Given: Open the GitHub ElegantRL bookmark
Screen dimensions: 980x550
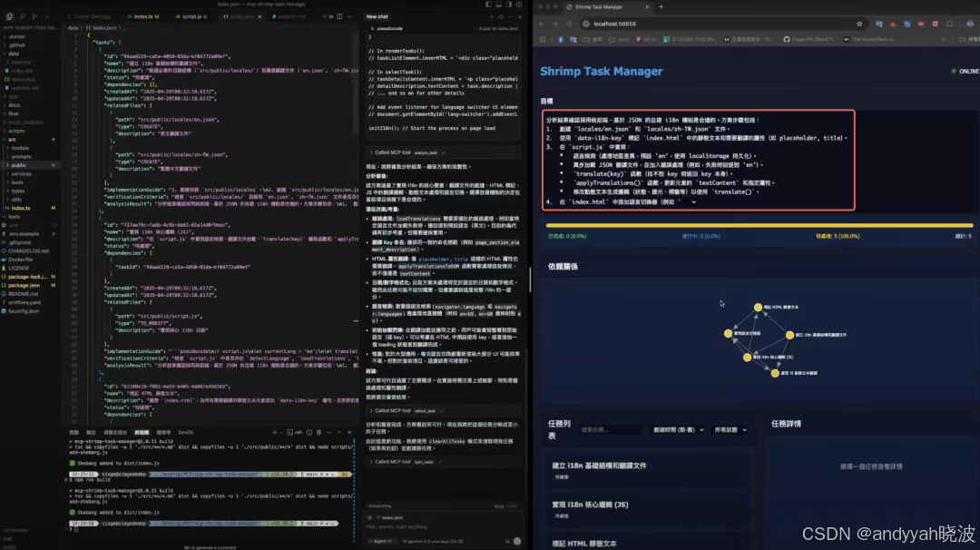Looking at the screenshot, I should pos(809,39).
